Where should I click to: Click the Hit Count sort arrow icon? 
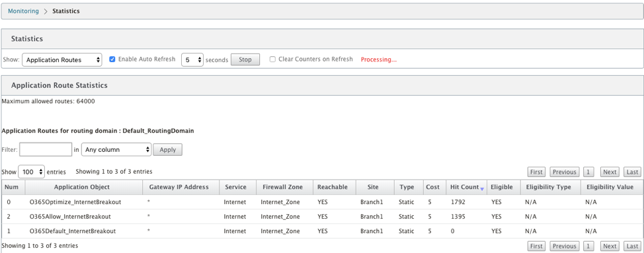click(482, 189)
